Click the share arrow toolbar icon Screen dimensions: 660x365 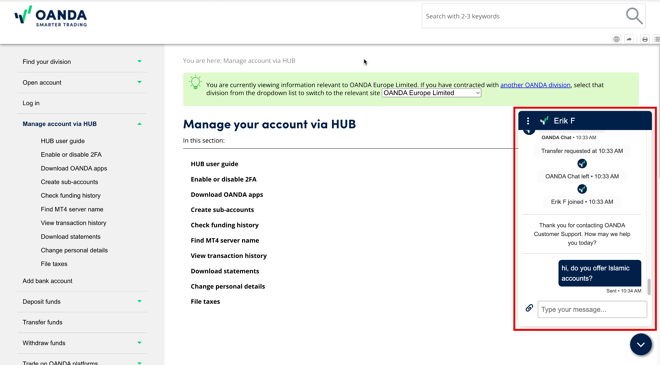629,39
